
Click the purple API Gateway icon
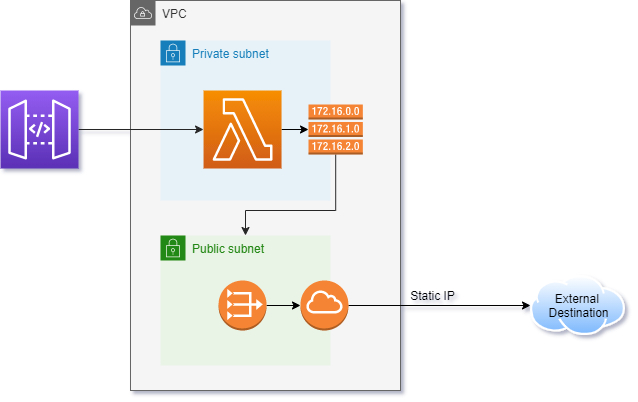39,130
